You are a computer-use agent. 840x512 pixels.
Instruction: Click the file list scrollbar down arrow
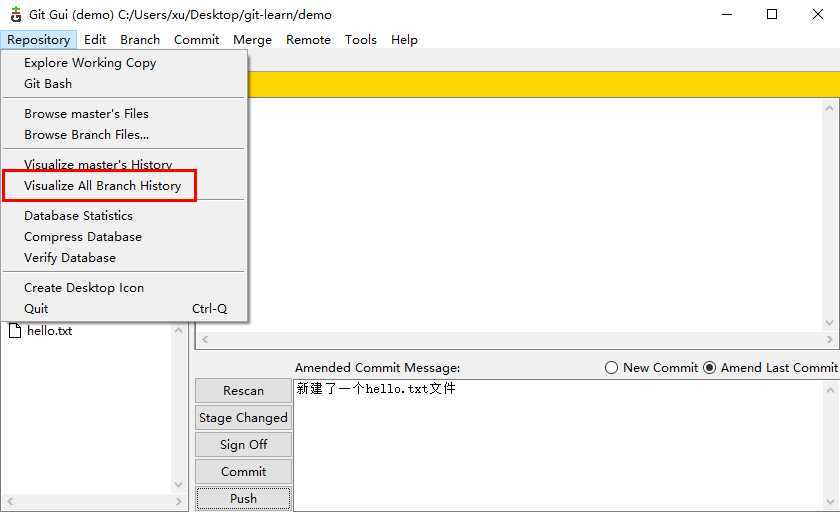point(178,485)
